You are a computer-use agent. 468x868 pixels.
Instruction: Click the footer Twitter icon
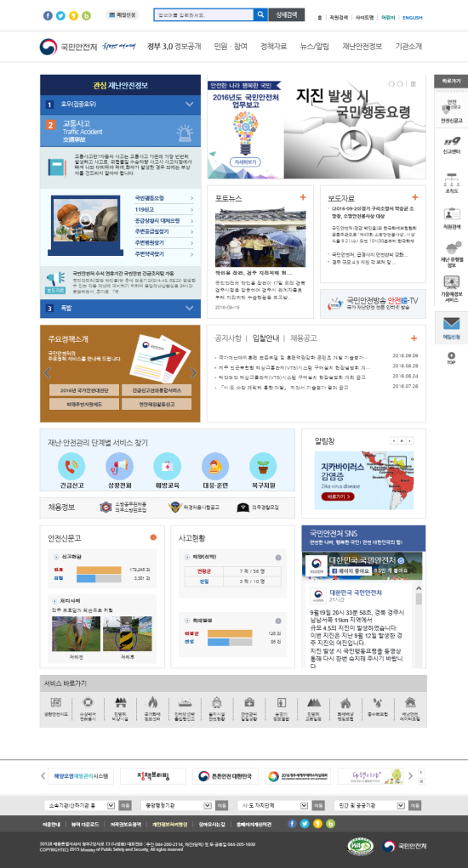(305, 824)
